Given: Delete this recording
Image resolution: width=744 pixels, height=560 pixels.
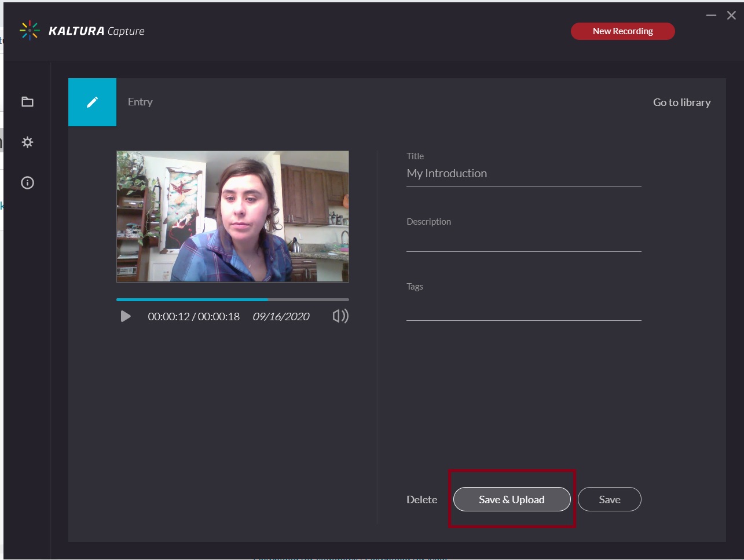Looking at the screenshot, I should [422, 500].
